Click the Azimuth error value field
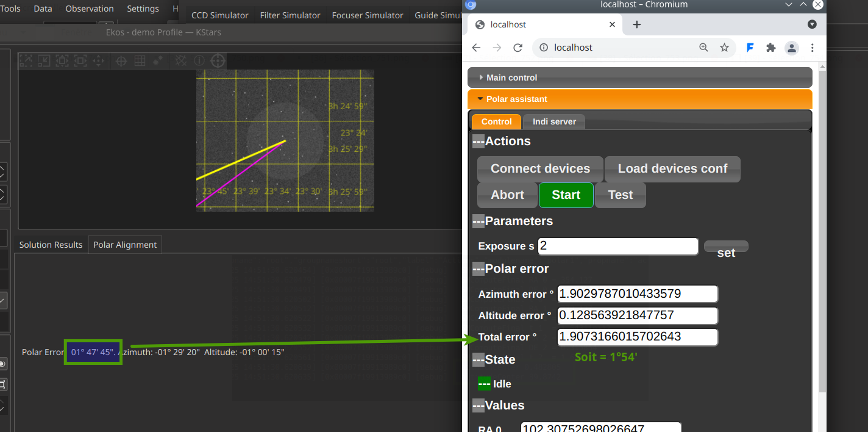Image resolution: width=868 pixels, height=432 pixels. [x=638, y=294]
